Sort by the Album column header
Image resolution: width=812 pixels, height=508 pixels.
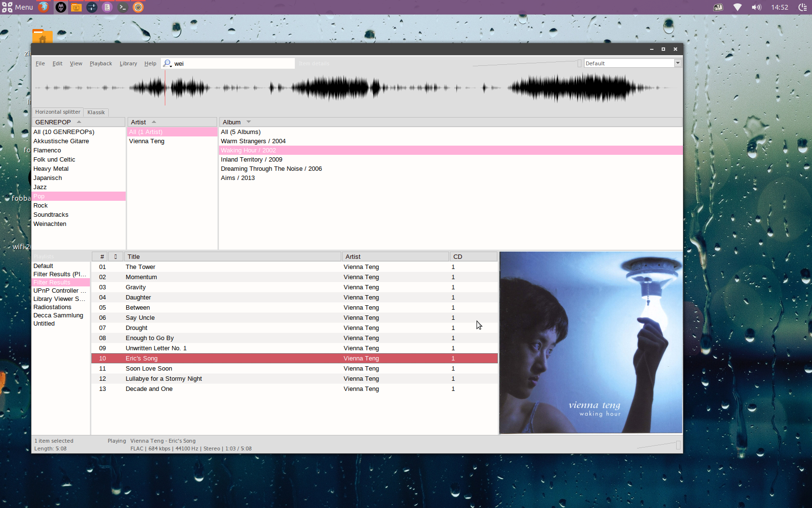coord(450,122)
